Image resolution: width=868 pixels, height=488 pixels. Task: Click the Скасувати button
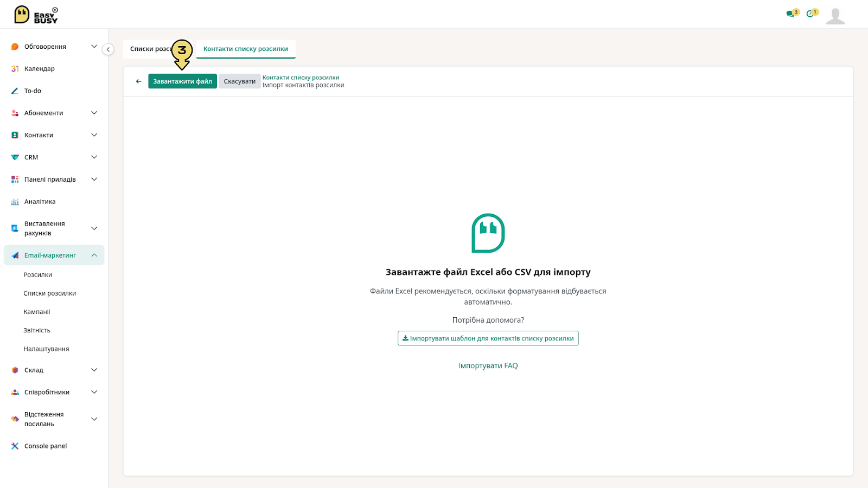coord(240,81)
